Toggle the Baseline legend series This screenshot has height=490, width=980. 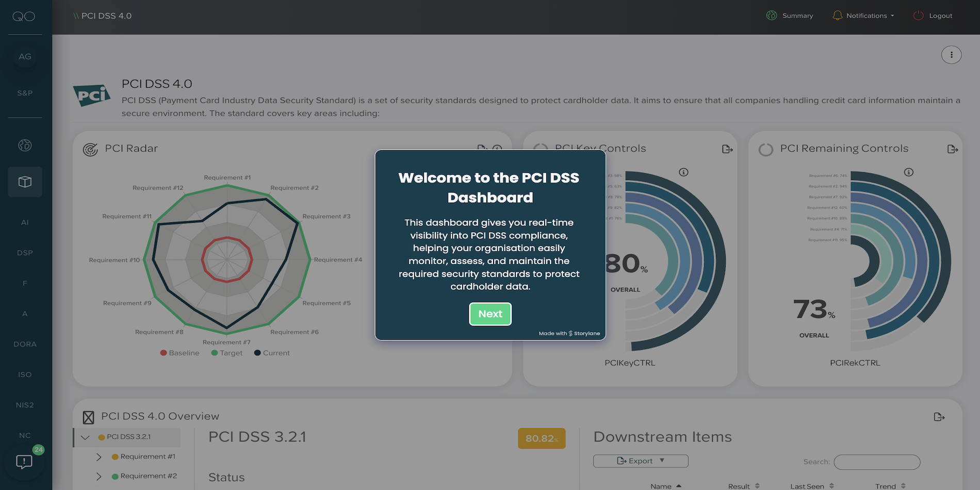tap(179, 353)
